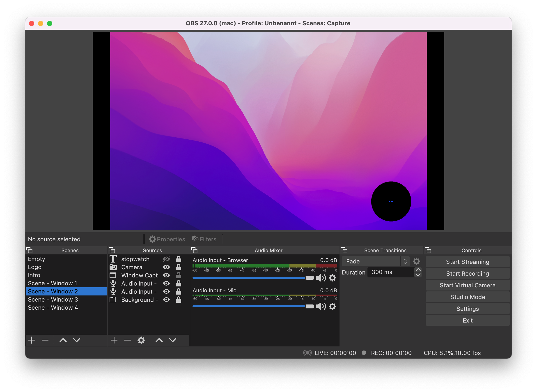The height and width of the screenshot is (392, 537).
Task: Open Settings from Controls panel
Action: (x=468, y=309)
